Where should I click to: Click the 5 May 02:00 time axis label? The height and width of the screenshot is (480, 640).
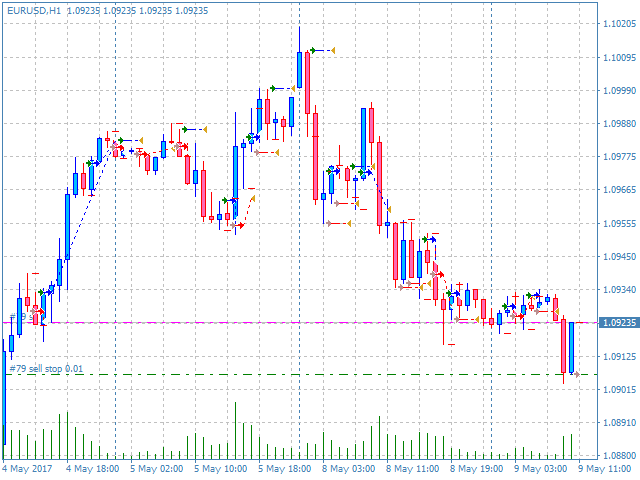click(x=156, y=469)
